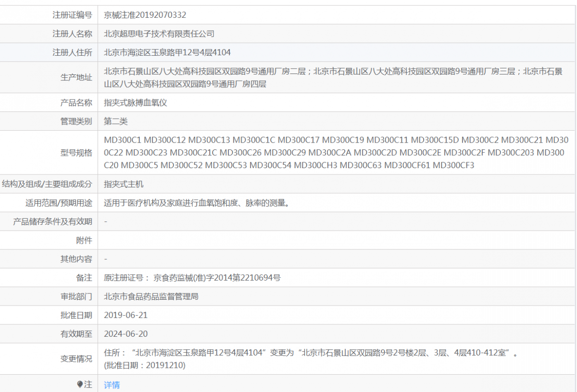Click the 其他内容 label cell
577x392 pixels.
[49, 259]
